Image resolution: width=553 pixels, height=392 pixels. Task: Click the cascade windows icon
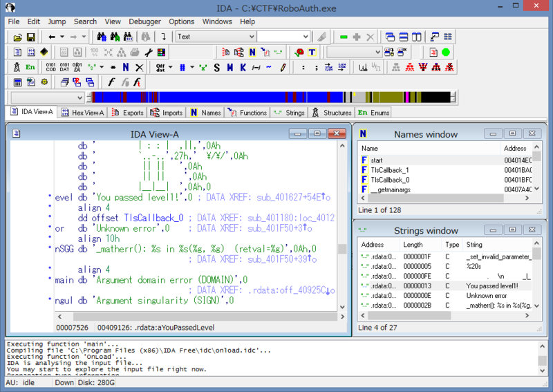coord(390,37)
